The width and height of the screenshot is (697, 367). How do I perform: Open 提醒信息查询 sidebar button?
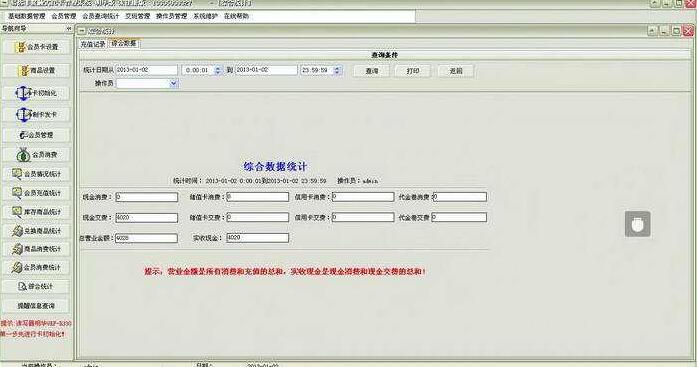tap(36, 306)
